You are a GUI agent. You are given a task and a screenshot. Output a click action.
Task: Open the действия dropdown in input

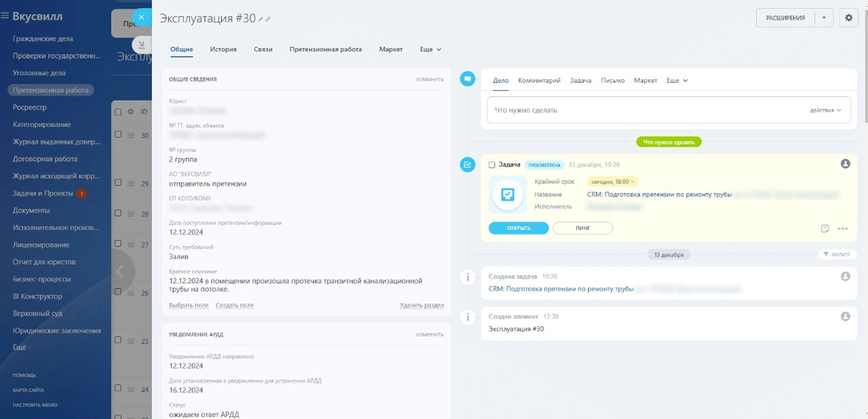pos(825,110)
